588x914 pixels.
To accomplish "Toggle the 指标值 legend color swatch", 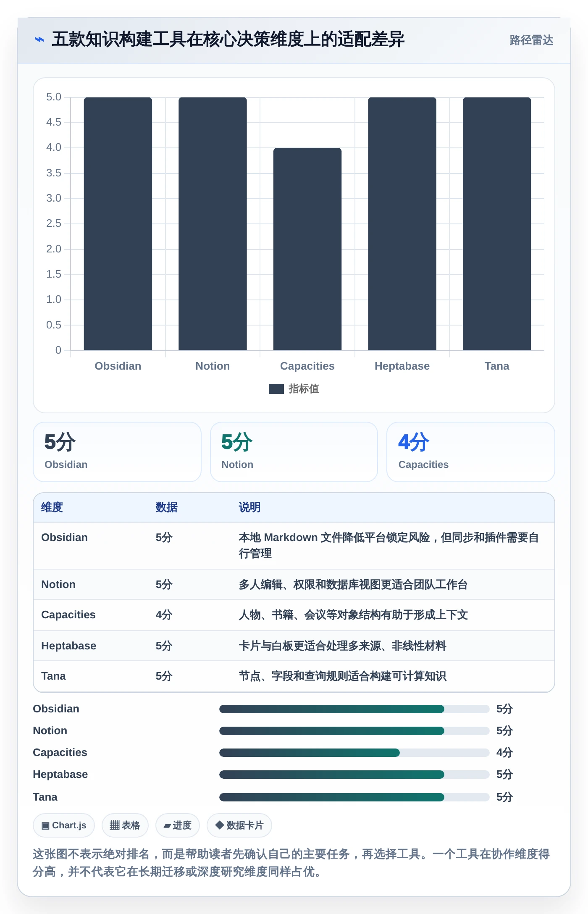I will tap(276, 389).
